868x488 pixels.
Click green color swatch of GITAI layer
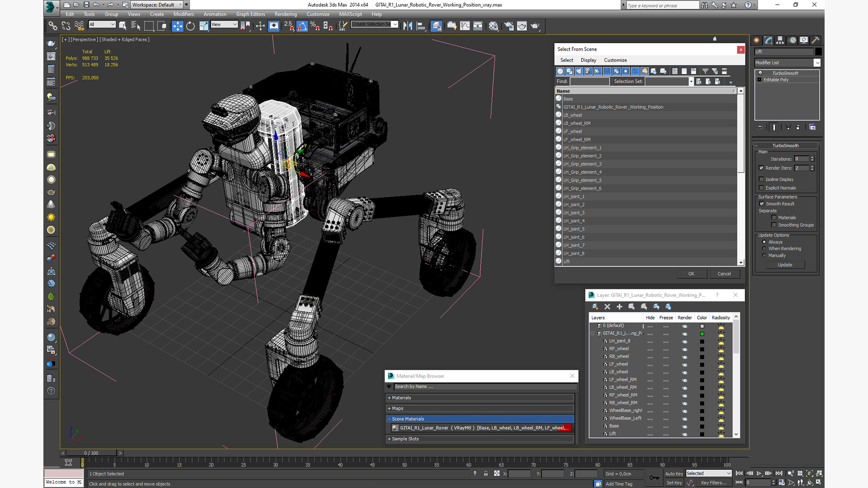[x=702, y=334]
